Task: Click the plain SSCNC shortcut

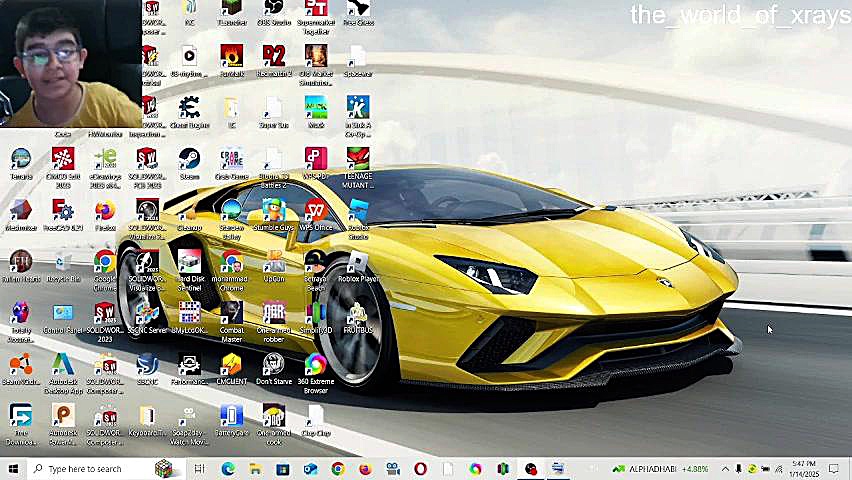Action: pos(147,369)
